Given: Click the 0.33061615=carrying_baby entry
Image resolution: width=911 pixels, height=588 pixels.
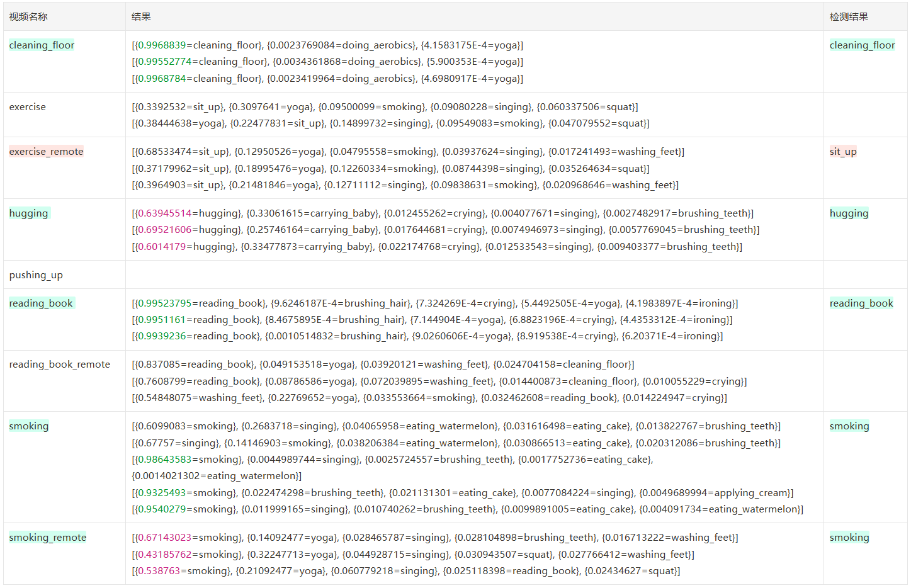Looking at the screenshot, I should pos(312,213).
